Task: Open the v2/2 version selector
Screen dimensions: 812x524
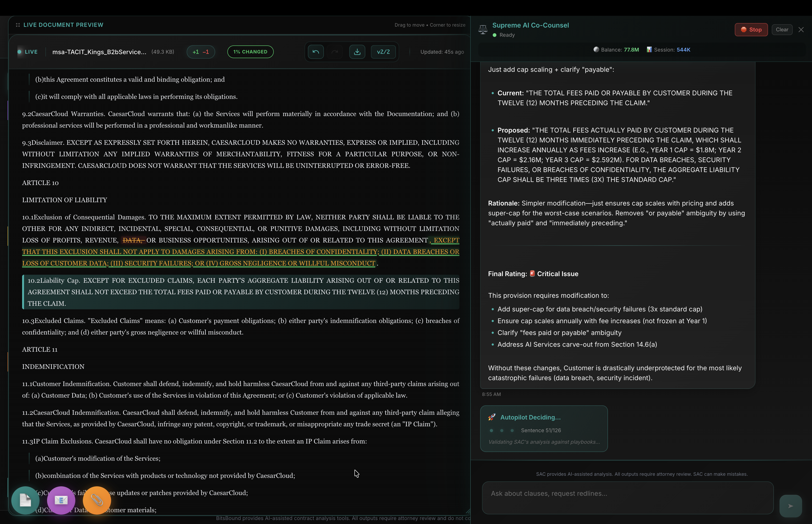Action: tap(383, 52)
